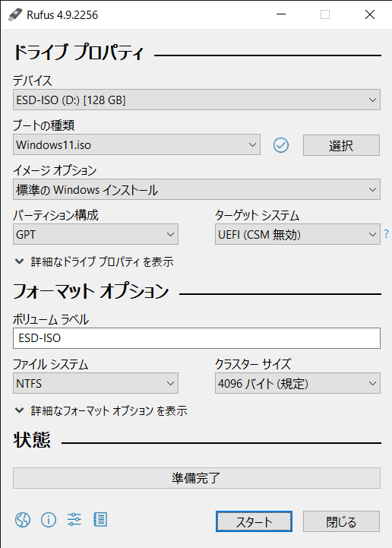Screen dimensions: 392x548
Task: Open the GPT partition scheme dropdown
Action: 96,234
